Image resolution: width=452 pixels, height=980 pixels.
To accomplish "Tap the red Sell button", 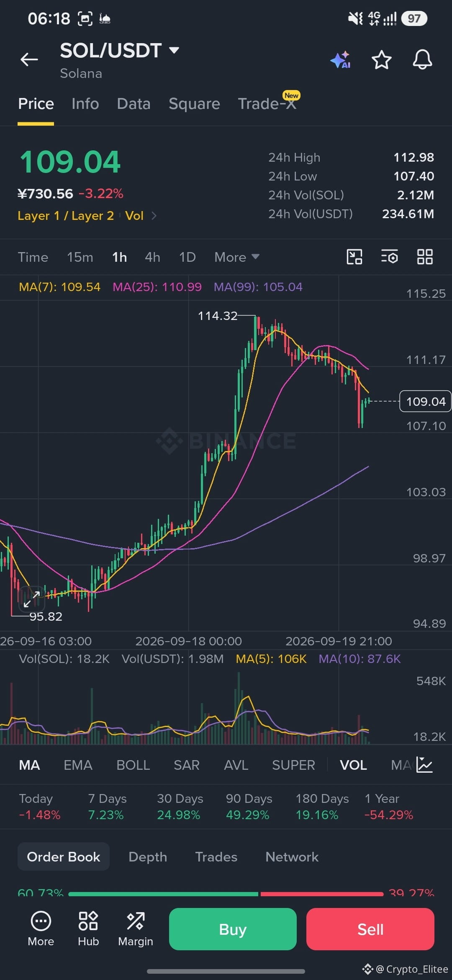I will (x=370, y=929).
